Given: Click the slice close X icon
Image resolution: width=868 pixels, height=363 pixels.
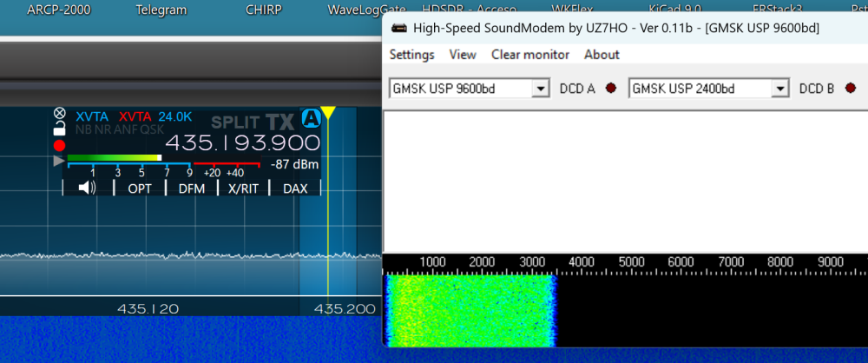Looking at the screenshot, I should coord(59,113).
